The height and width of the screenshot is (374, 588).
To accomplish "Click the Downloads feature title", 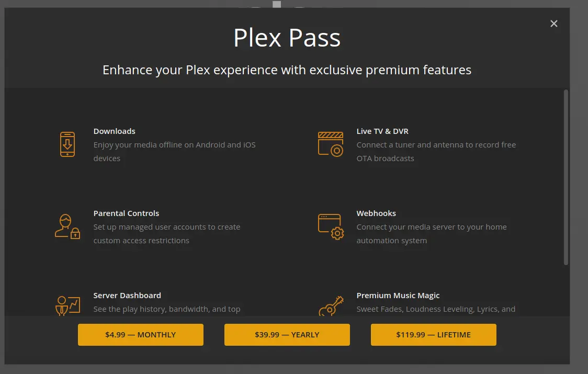I will (x=114, y=131).
